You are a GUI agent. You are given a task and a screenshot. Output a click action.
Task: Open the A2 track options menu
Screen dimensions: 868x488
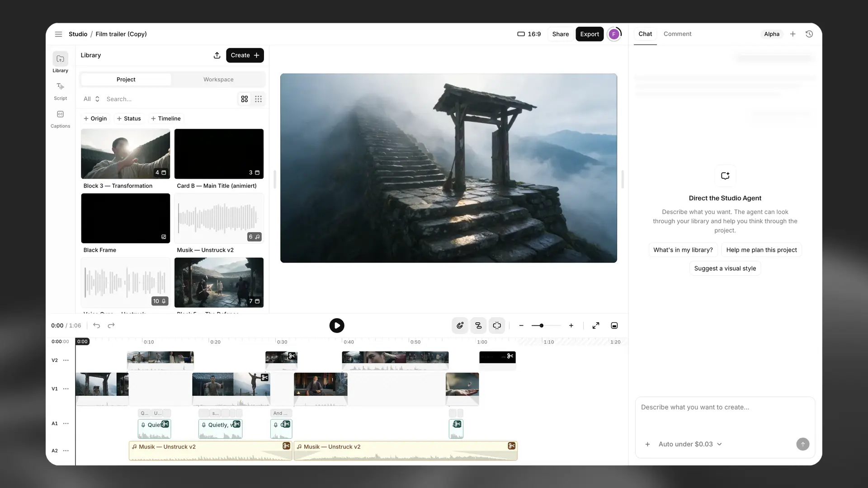66,450
